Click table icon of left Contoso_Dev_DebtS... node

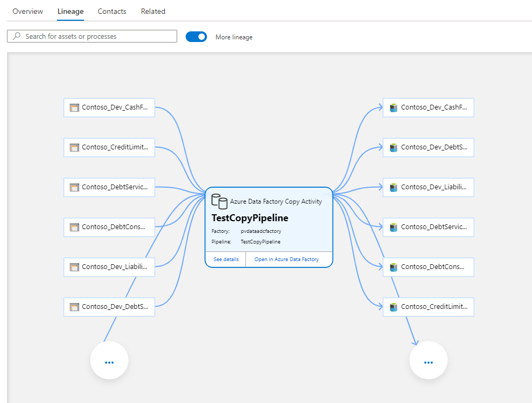(x=74, y=307)
